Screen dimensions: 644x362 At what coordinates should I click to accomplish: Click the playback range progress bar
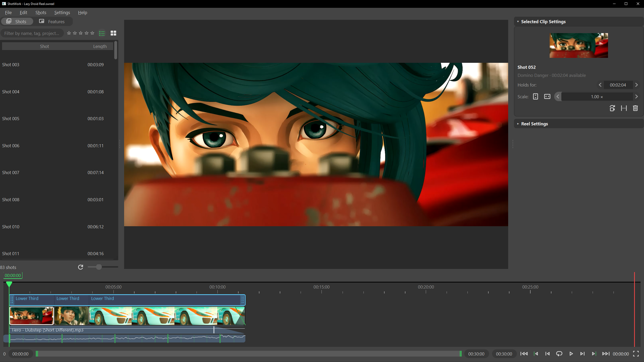249,354
